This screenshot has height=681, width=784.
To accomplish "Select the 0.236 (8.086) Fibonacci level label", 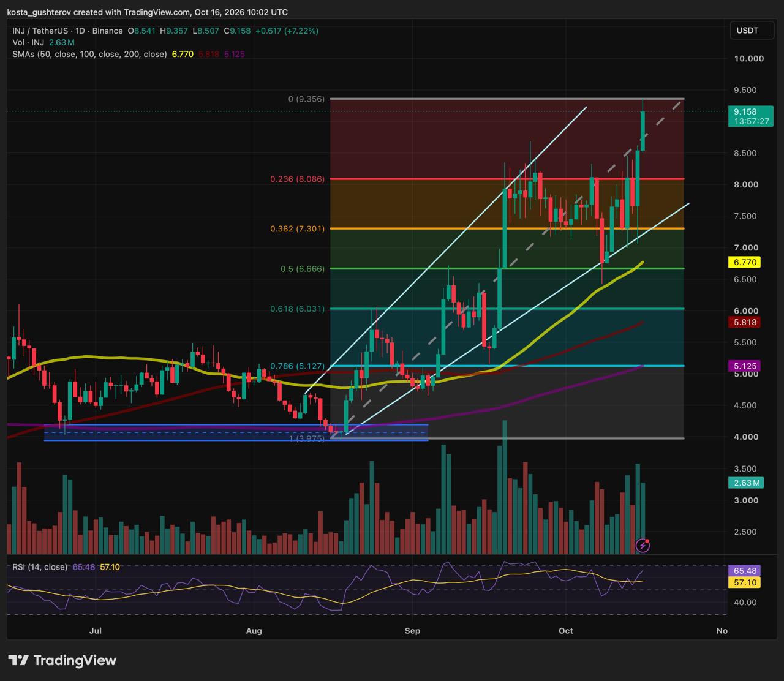I will coord(298,179).
